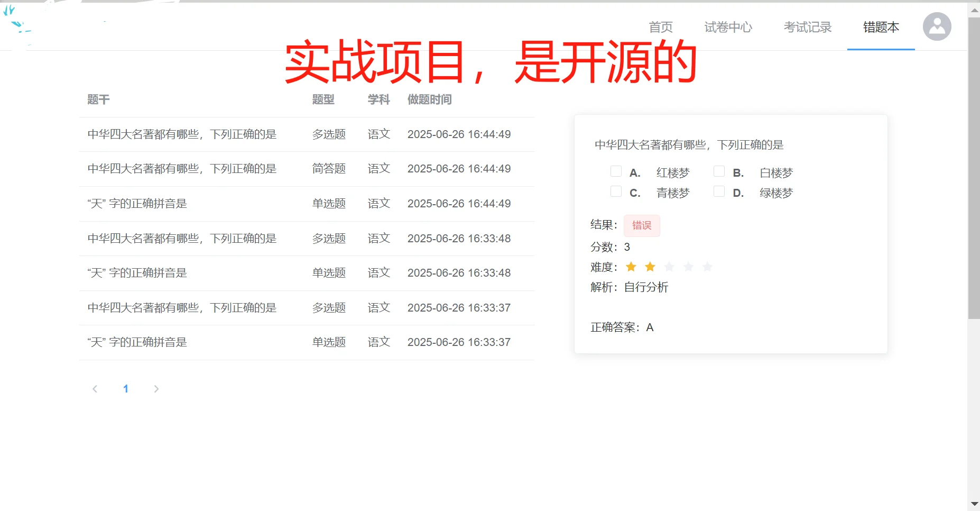980x511 pixels.
Task: Click the scrollbar up arrow
Action: [974, 9]
